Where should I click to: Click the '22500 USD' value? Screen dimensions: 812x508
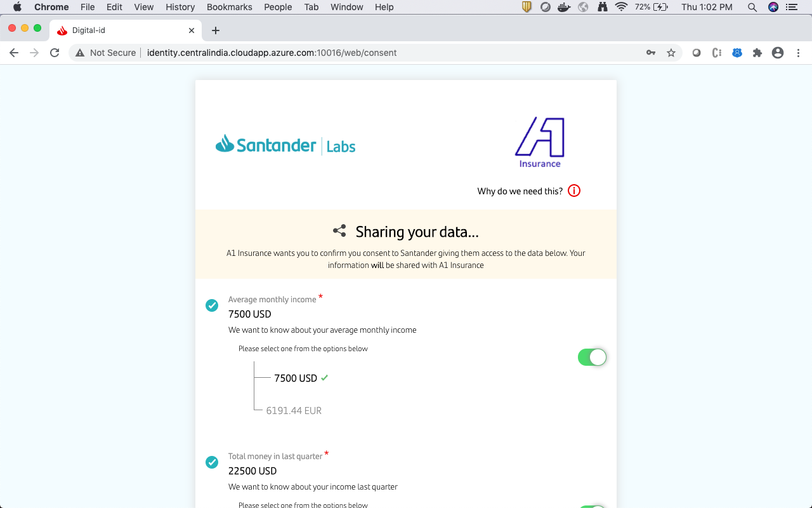(252, 471)
